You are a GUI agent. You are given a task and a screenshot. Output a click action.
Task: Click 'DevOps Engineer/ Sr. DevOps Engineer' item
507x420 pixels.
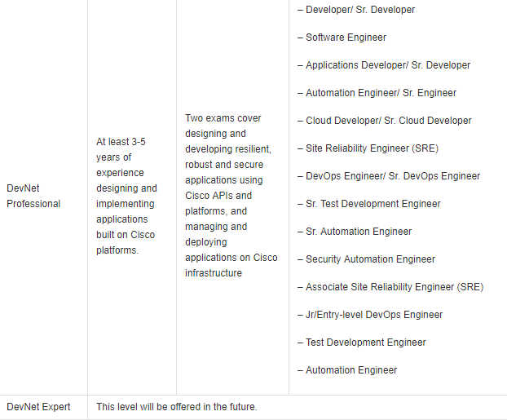coord(389,176)
